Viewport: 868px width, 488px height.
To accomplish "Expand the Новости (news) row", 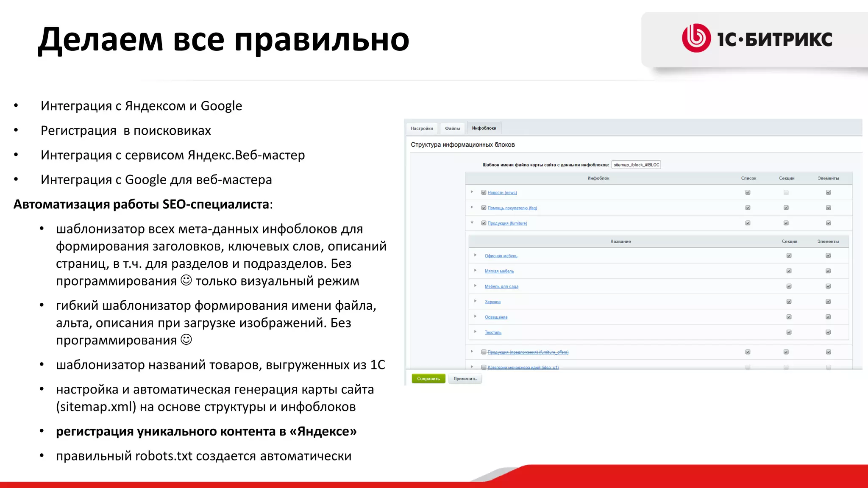I will pos(472,192).
